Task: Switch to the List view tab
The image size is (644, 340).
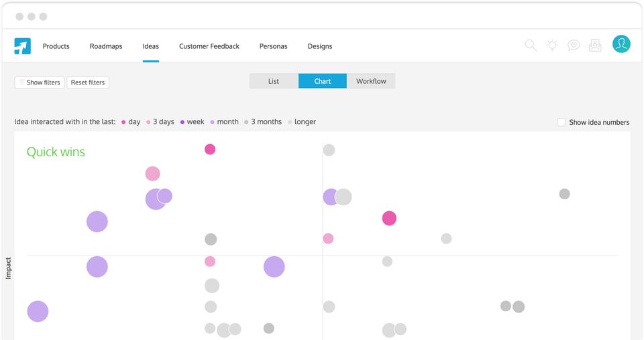Action: pos(274,81)
